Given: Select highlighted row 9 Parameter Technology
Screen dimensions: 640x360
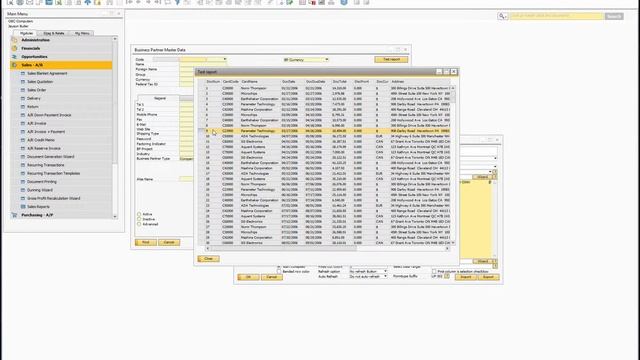Looking at the screenshot, I should 324,131.
